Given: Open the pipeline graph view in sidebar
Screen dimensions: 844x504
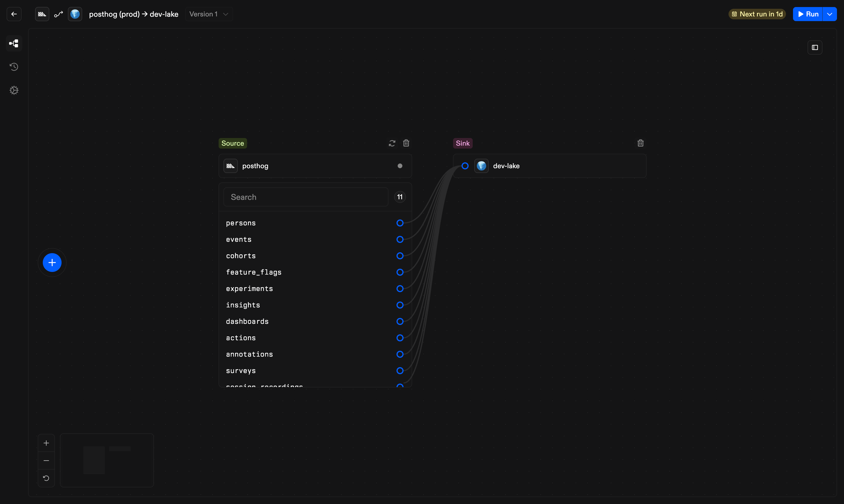Looking at the screenshot, I should coord(14,43).
